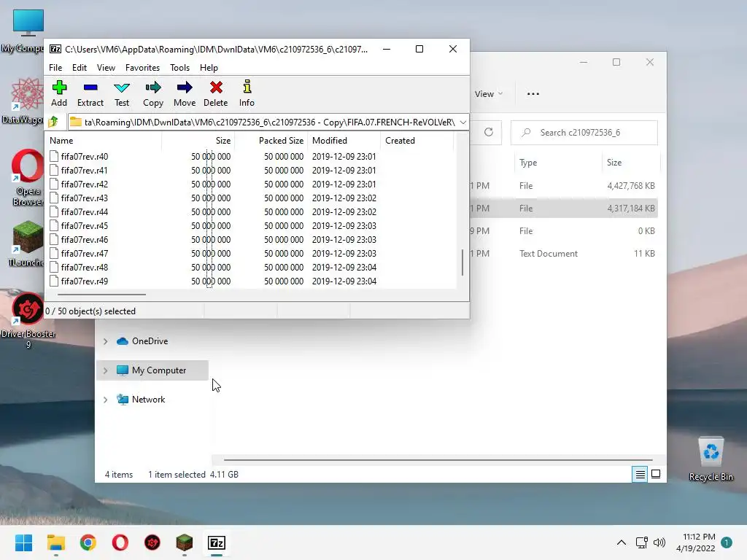Open the Windows Start menu
Viewport: 747px width, 560px height.
[23, 542]
